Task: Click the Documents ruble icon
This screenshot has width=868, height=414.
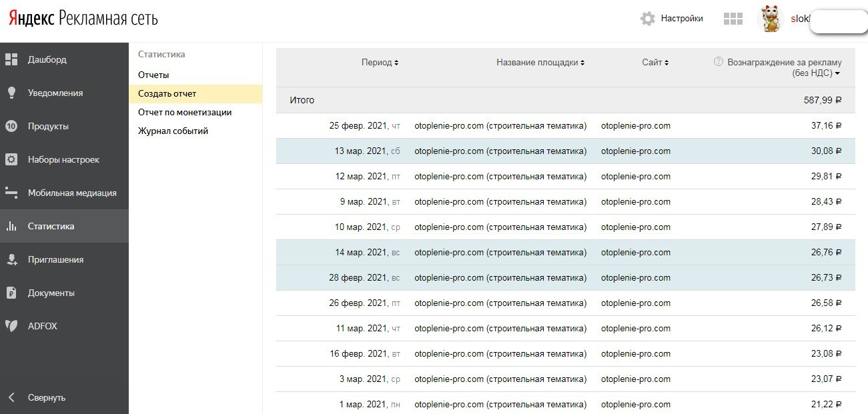Action: tap(11, 293)
